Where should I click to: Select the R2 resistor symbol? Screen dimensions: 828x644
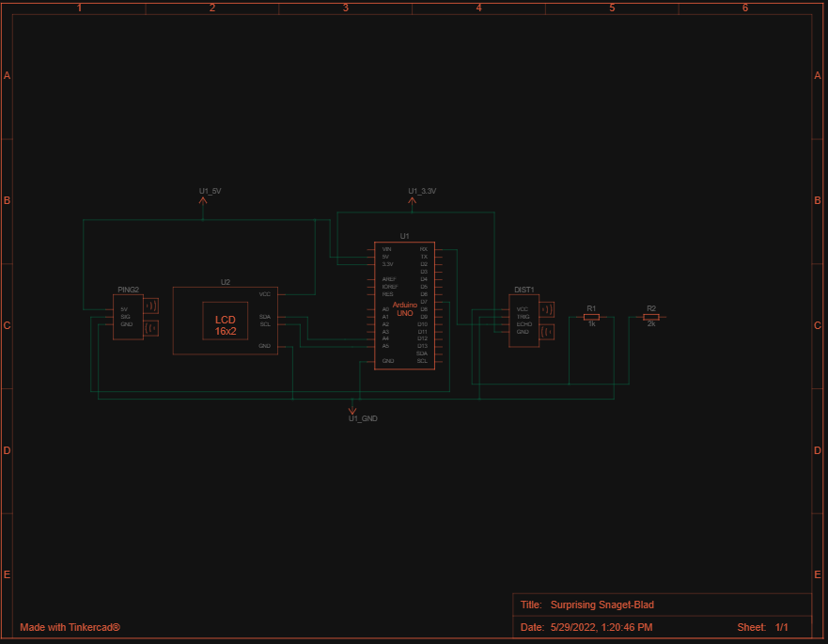pos(651,317)
